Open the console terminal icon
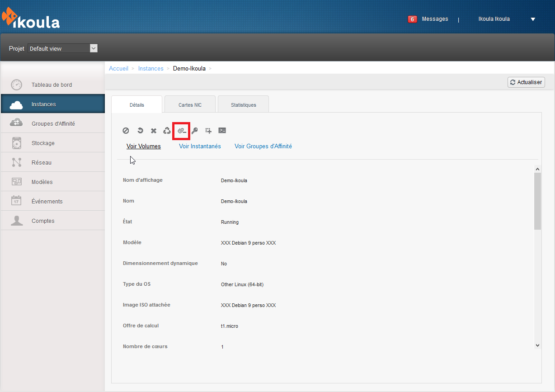Viewport: 555px width, 392px height. coord(222,130)
